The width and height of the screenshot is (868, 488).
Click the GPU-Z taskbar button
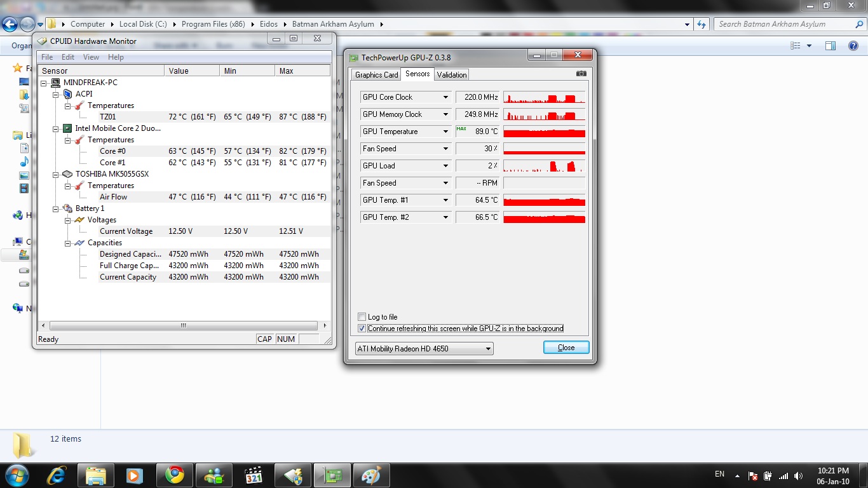(332, 475)
